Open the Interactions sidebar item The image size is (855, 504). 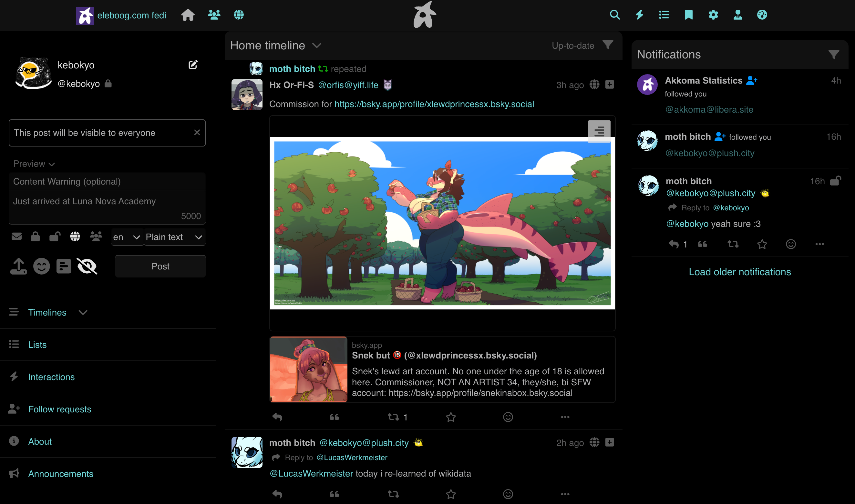[51, 377]
